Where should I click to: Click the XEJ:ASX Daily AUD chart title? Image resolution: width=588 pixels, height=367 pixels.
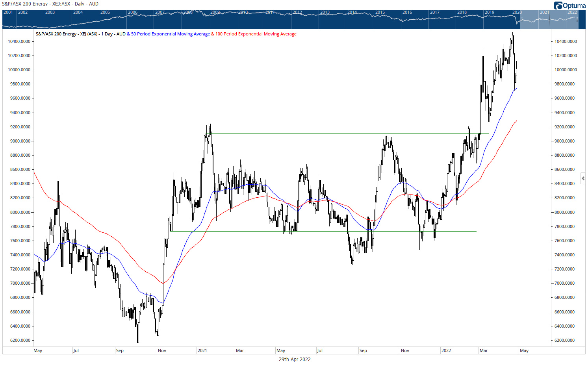click(x=50, y=4)
